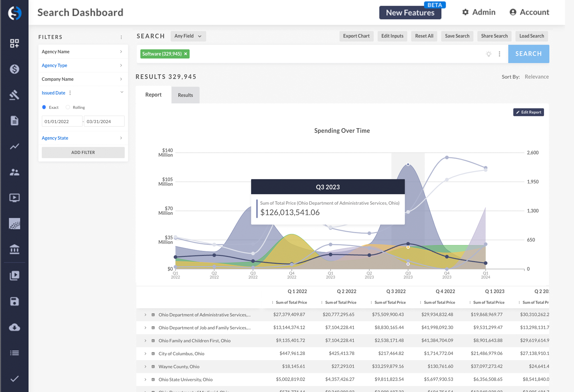Click the bank building sidebar icon

(14, 249)
